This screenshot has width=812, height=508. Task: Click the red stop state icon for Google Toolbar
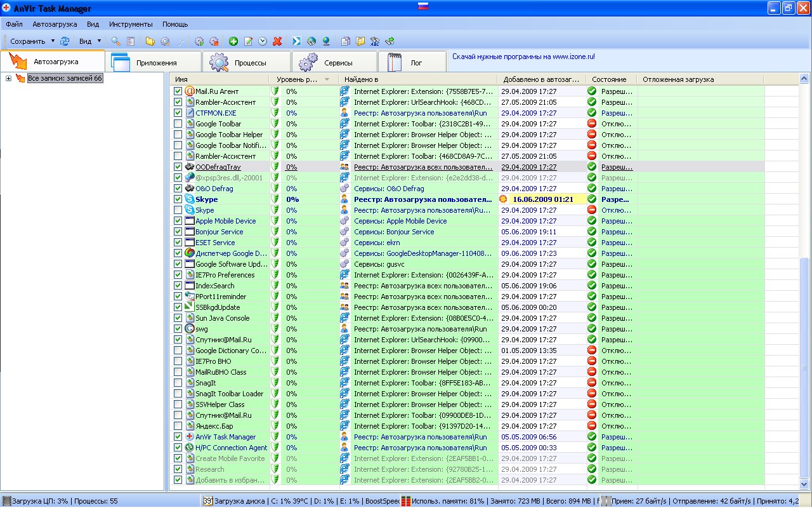pyautogui.click(x=592, y=124)
